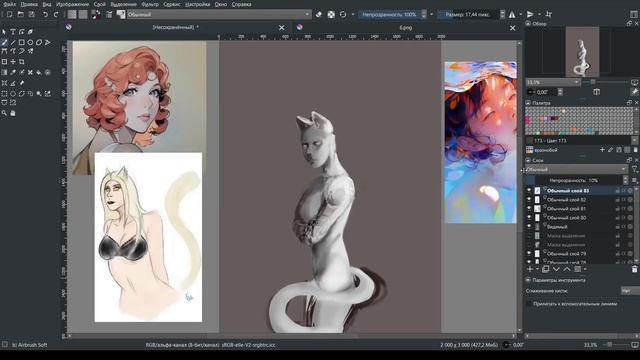
Task: Select the Elliptical Selection tool
Action: (13, 93)
